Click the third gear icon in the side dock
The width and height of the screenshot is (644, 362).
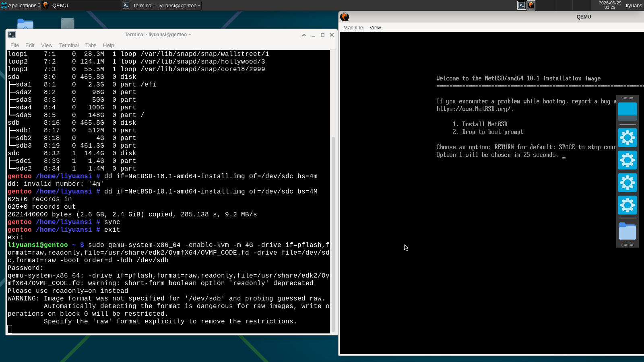pos(627,183)
